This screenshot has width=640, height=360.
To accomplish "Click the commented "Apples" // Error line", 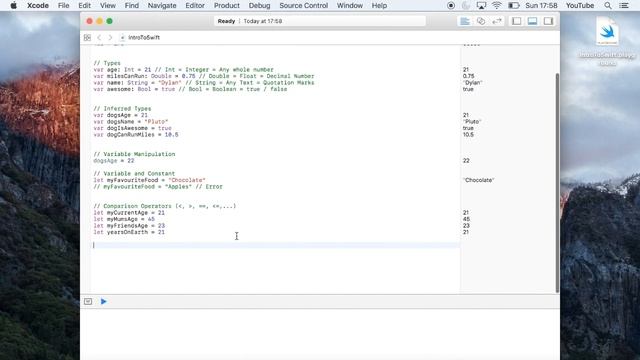I will (158, 187).
